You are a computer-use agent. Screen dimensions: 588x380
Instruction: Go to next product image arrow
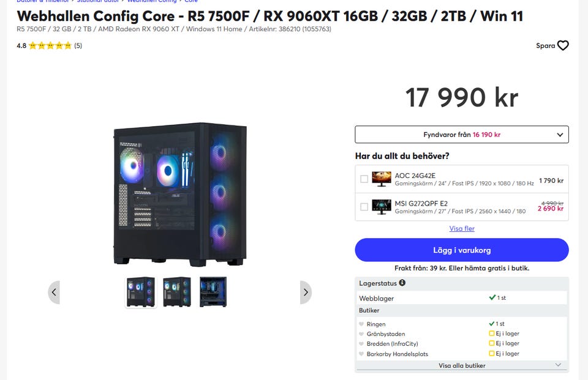(x=306, y=292)
